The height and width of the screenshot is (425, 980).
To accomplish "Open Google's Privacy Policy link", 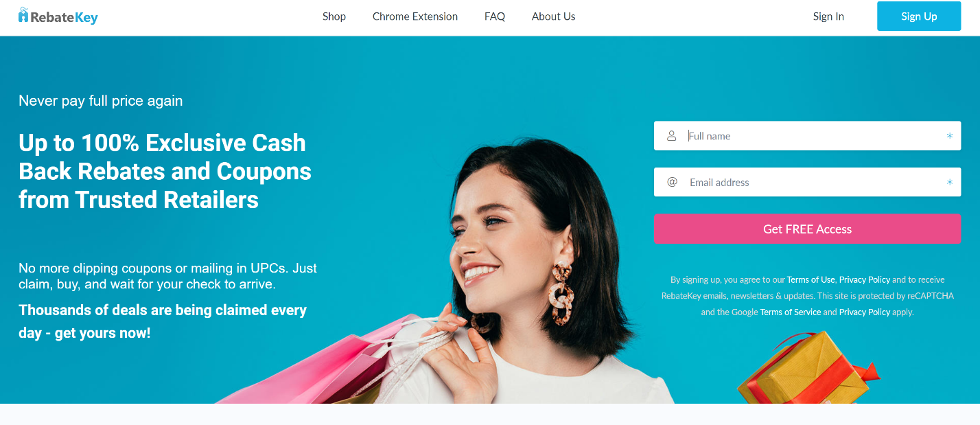I will click(x=864, y=312).
